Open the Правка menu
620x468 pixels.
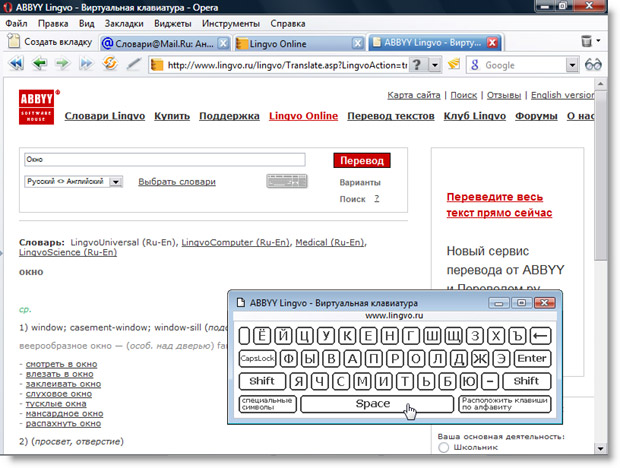(53, 24)
